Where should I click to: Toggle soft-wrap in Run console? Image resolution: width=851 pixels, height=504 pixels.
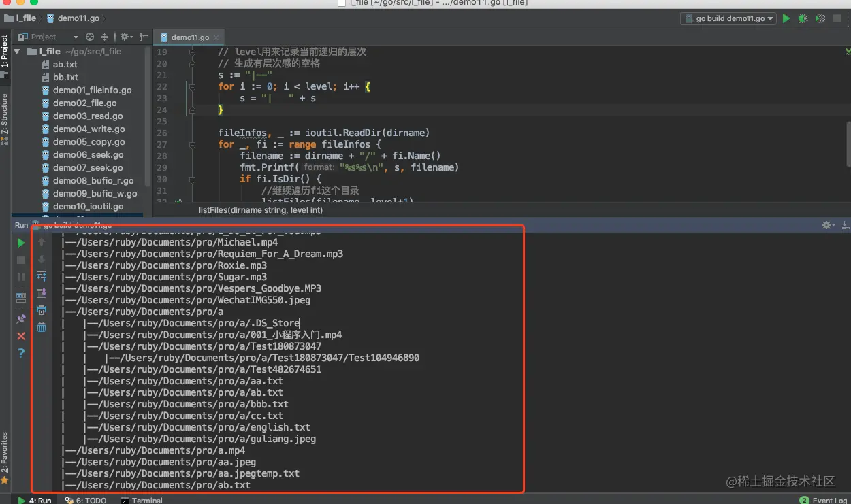(x=42, y=276)
